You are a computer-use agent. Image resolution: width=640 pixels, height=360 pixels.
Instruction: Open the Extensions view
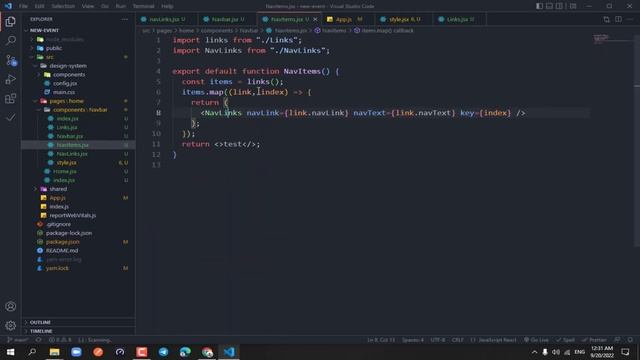11,98
